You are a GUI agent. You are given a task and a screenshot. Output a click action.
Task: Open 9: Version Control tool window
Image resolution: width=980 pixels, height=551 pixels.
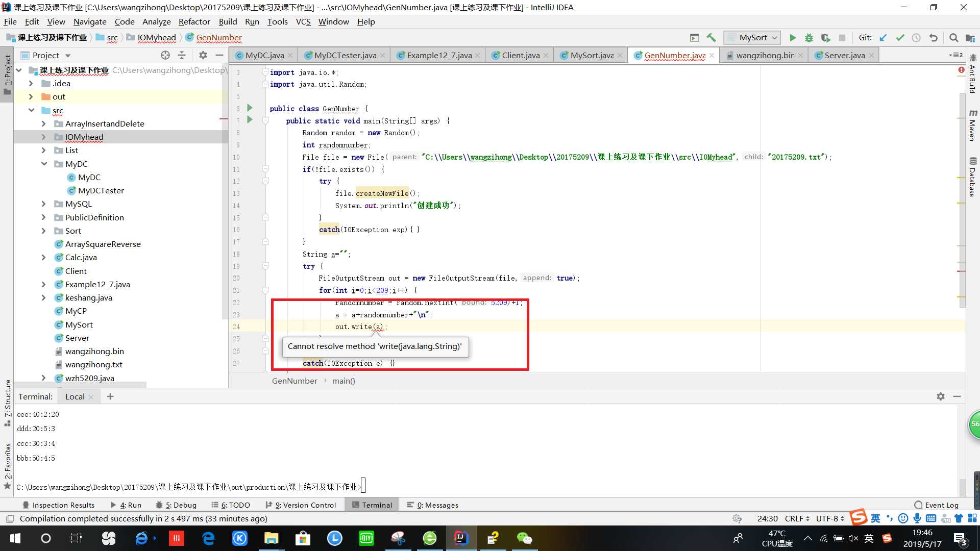point(301,505)
